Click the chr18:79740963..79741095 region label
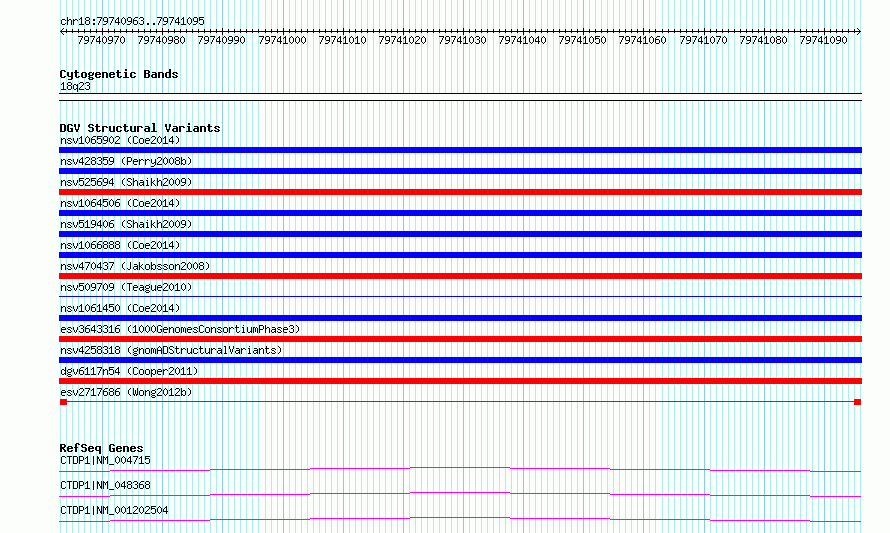 click(132, 21)
